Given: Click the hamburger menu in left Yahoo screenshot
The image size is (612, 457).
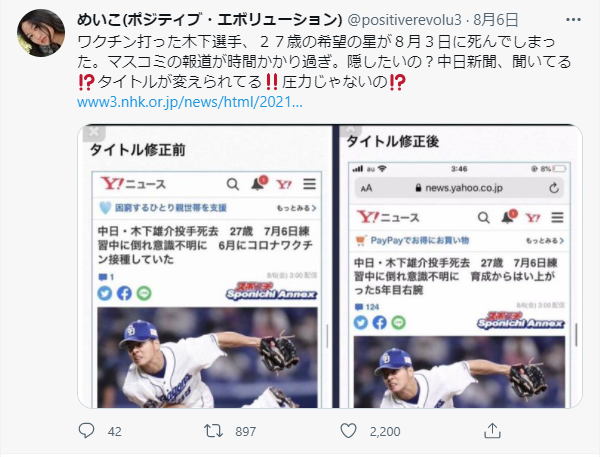Looking at the screenshot, I should tap(309, 184).
